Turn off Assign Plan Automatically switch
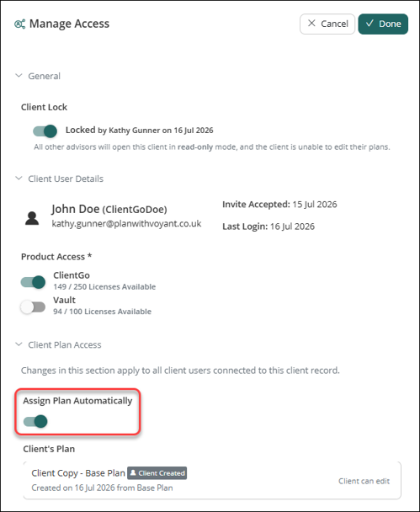Image resolution: width=420 pixels, height=512 pixels. click(x=35, y=421)
